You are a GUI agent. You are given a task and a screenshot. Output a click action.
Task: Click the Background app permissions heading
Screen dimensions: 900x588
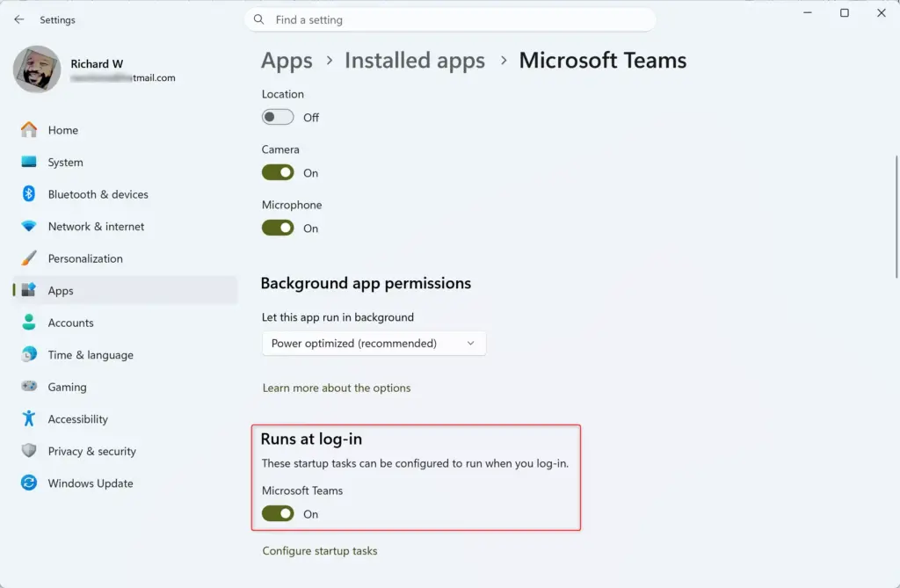pos(366,283)
